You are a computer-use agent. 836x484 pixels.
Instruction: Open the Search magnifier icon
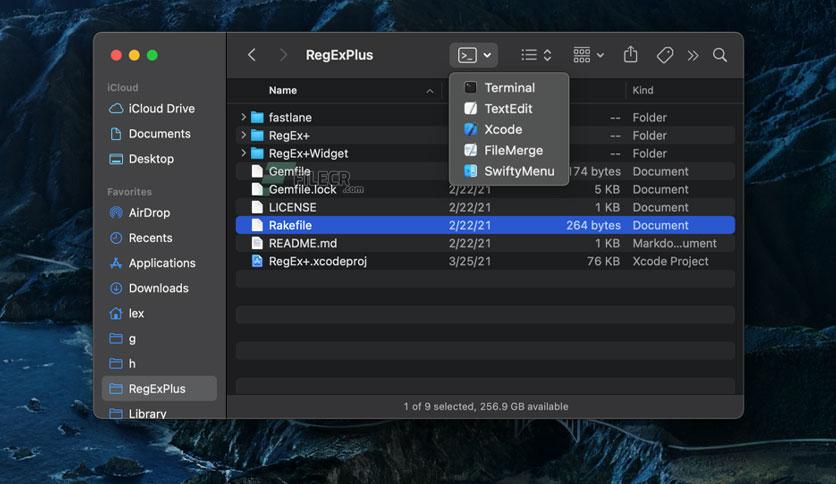tap(720, 55)
